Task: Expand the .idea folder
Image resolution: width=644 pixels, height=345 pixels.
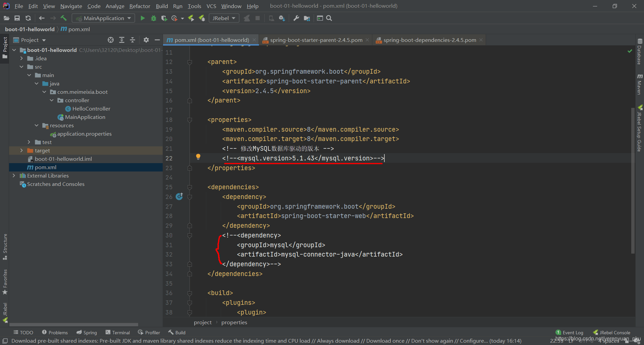Action: pyautogui.click(x=21, y=58)
